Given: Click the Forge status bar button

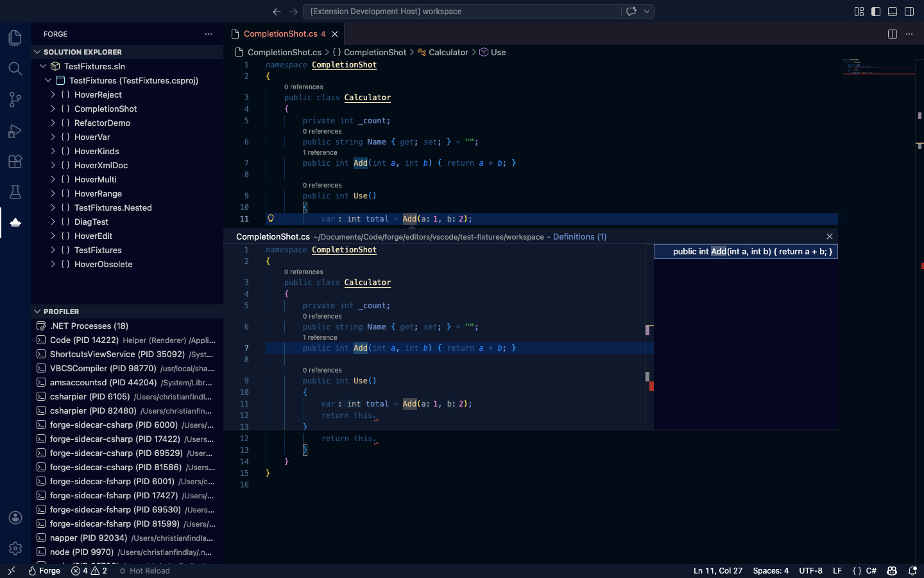Looking at the screenshot, I should tap(44, 570).
